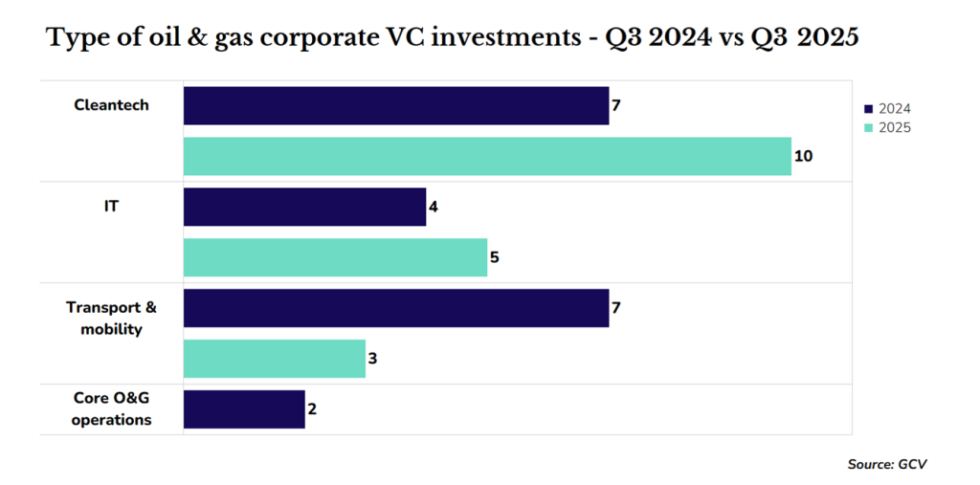Click the data label showing 2

(312, 409)
